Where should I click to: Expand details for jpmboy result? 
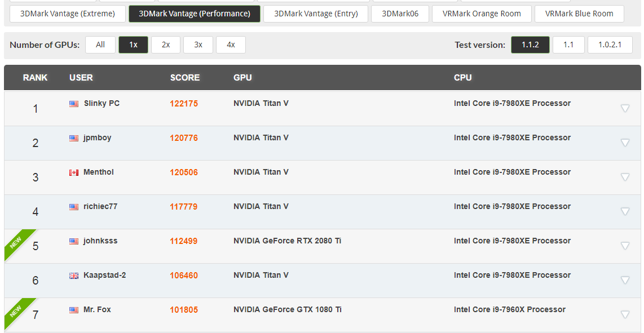[x=625, y=143]
